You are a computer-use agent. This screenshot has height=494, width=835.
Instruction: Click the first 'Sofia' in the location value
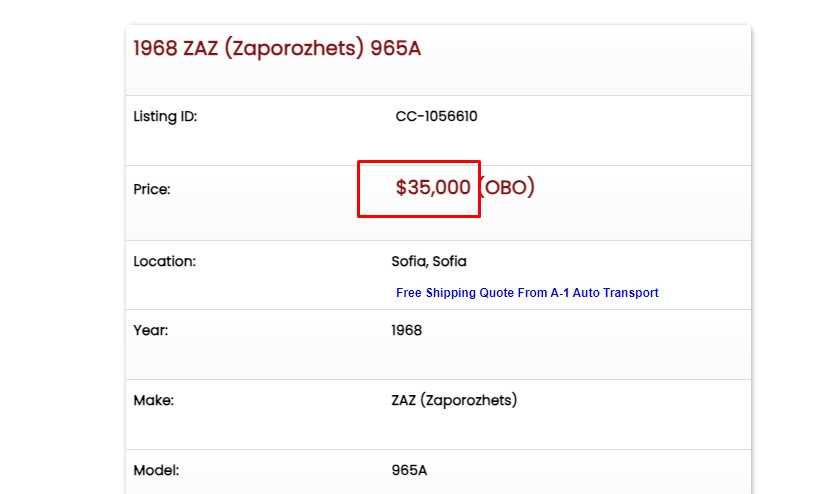click(409, 261)
